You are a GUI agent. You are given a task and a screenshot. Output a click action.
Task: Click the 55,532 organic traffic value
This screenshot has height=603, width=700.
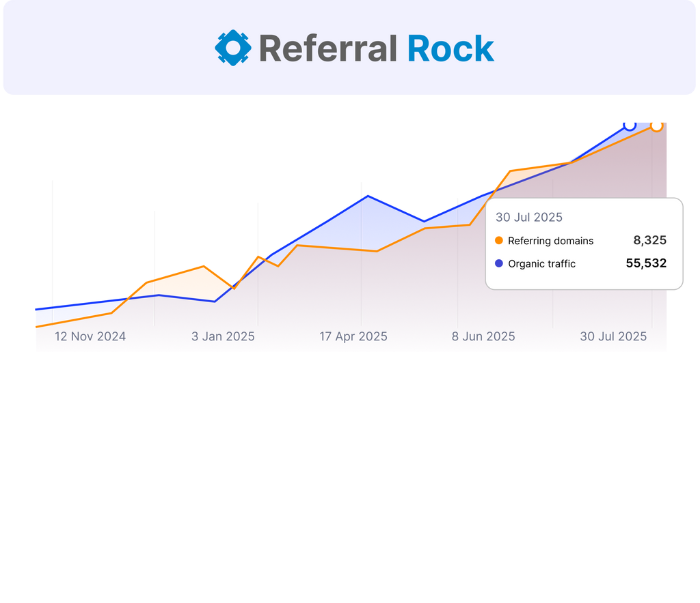point(646,264)
